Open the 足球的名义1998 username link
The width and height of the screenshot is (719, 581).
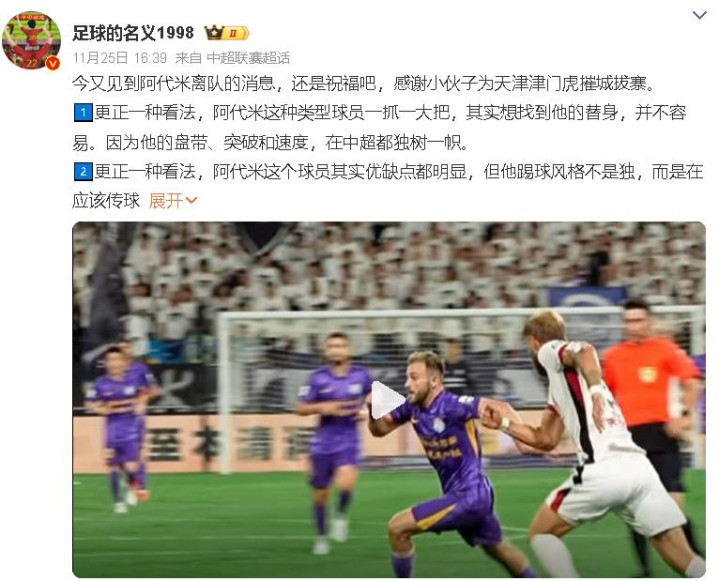point(133,33)
